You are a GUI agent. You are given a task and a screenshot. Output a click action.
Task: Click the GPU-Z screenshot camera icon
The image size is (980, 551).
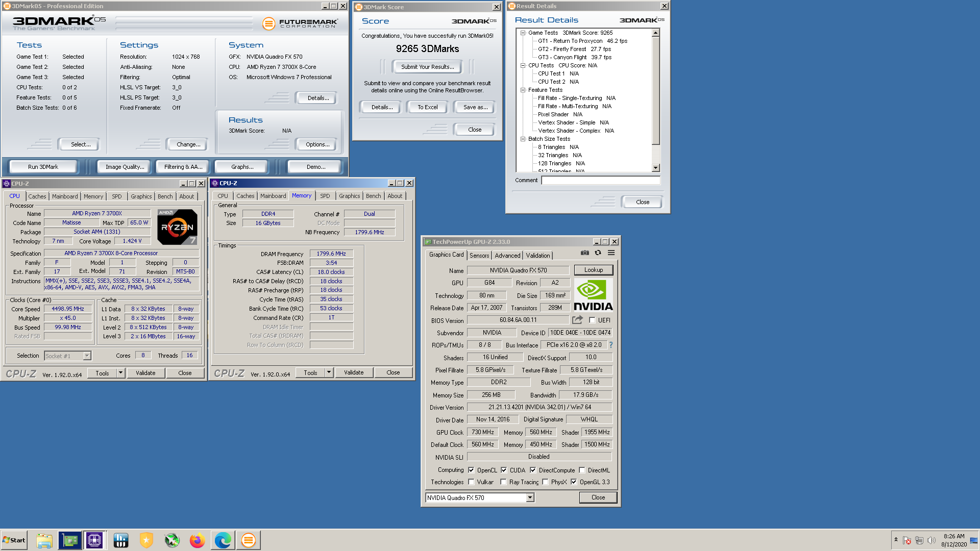585,253
